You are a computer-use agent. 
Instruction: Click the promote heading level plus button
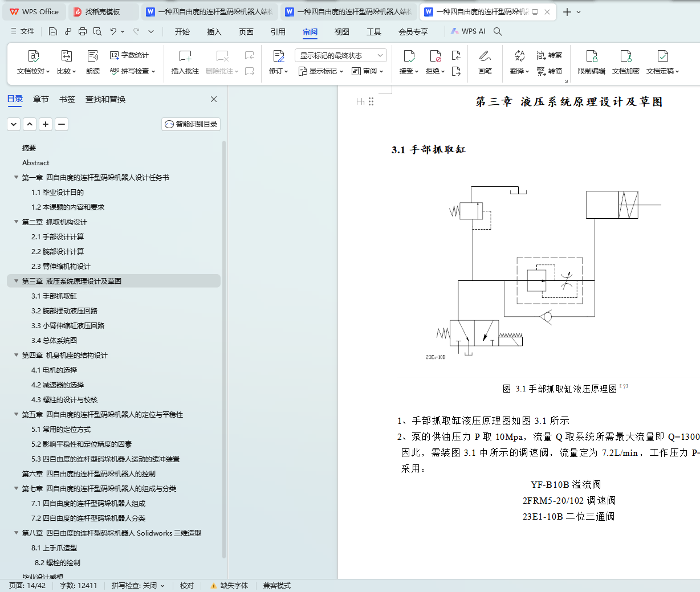pyautogui.click(x=46, y=124)
